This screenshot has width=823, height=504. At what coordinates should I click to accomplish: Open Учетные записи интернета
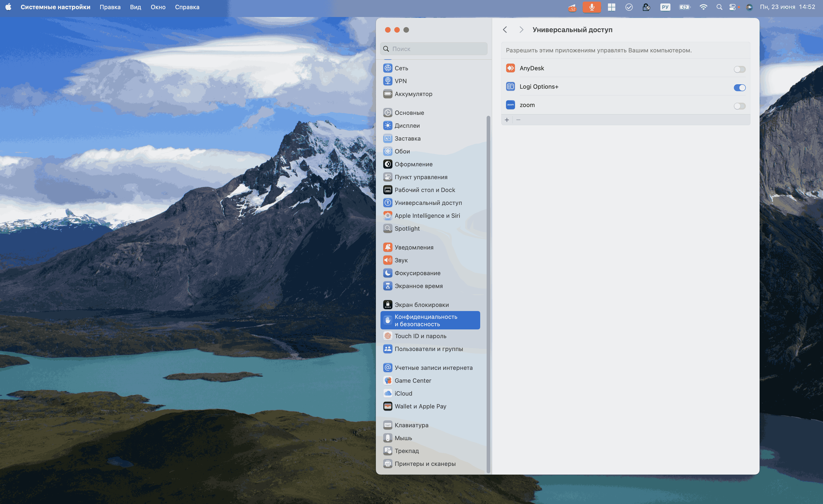click(430, 368)
